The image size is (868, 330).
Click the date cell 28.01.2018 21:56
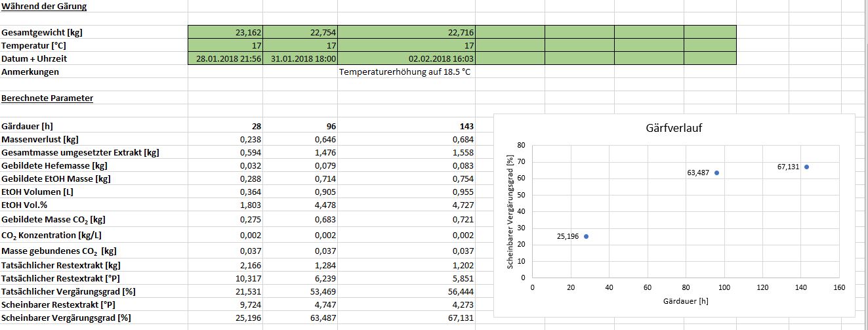coord(225,58)
